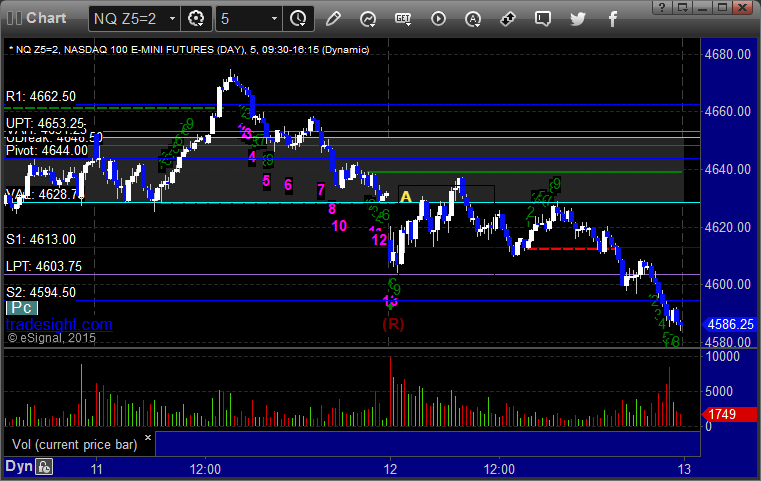Click the date 12 on time axis
761x481 pixels.
coord(390,469)
